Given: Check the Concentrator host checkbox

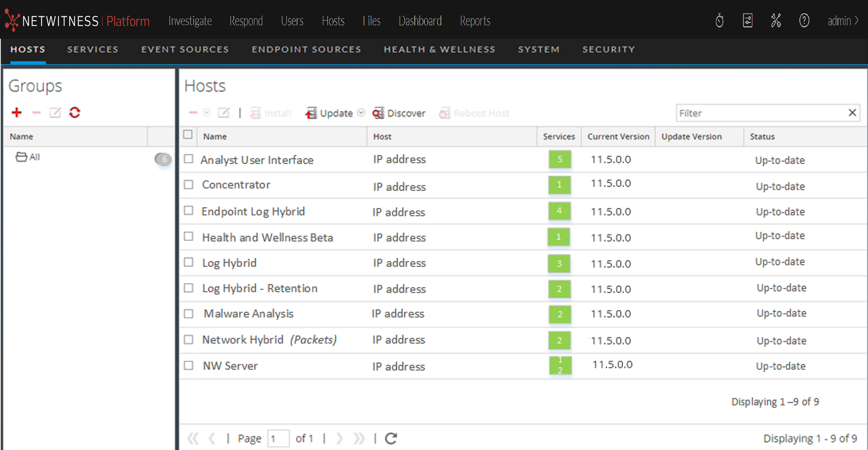Looking at the screenshot, I should [x=189, y=185].
